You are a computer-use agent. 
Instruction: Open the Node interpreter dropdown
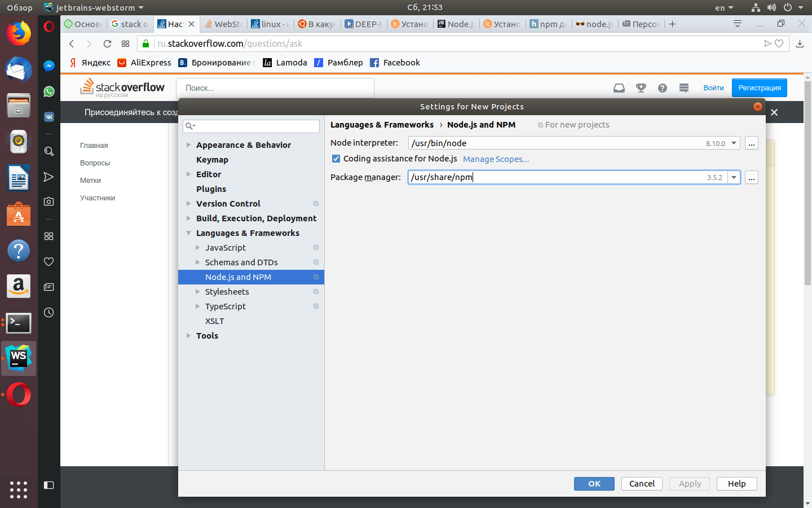[x=734, y=143]
